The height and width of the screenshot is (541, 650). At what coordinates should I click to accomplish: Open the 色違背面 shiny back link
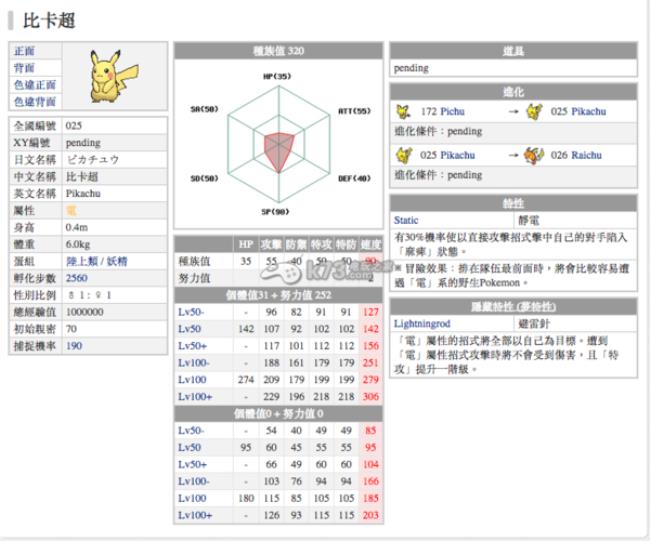point(35,102)
